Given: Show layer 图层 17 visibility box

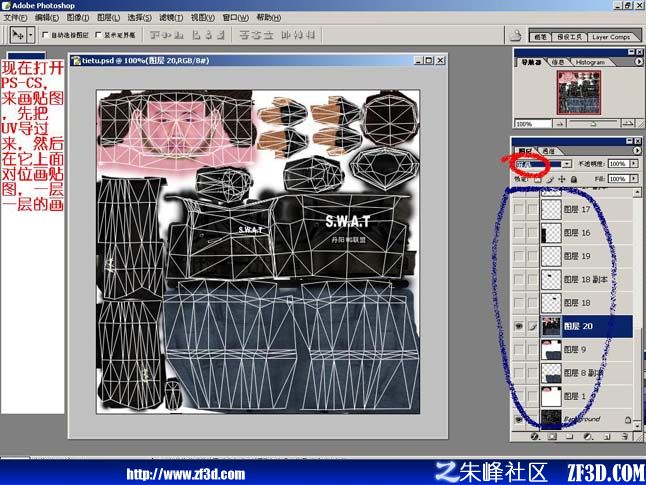Looking at the screenshot, I should point(519,210).
